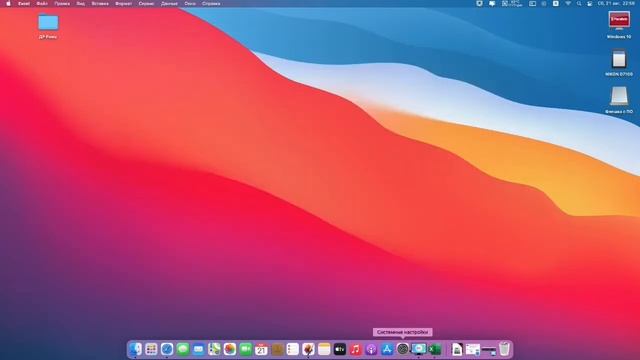Open the Excel application menu

[24, 4]
